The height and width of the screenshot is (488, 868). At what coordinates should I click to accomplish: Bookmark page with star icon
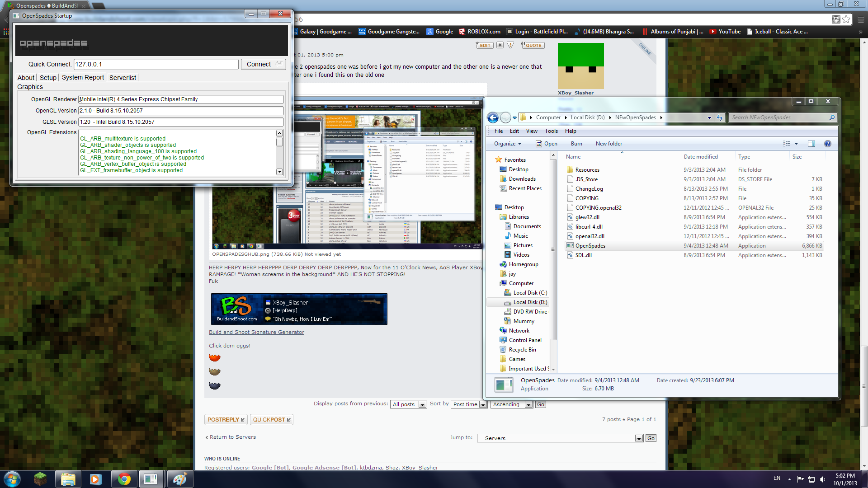click(x=846, y=19)
